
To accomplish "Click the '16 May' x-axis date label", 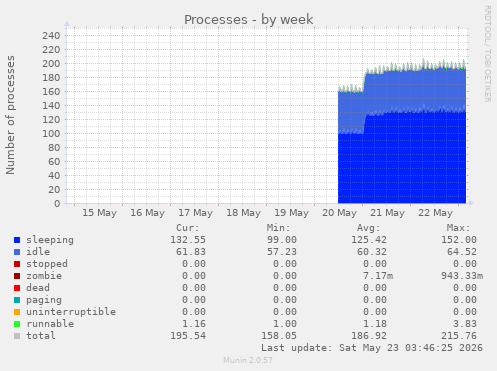I will pyautogui.click(x=147, y=213).
